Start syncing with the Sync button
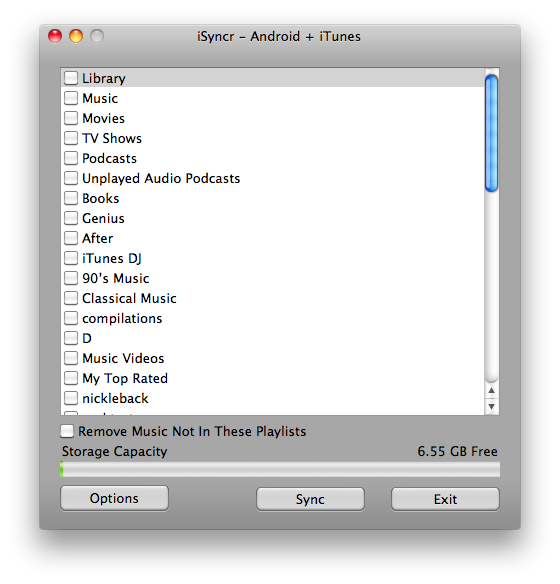This screenshot has width=560, height=584. [310, 499]
